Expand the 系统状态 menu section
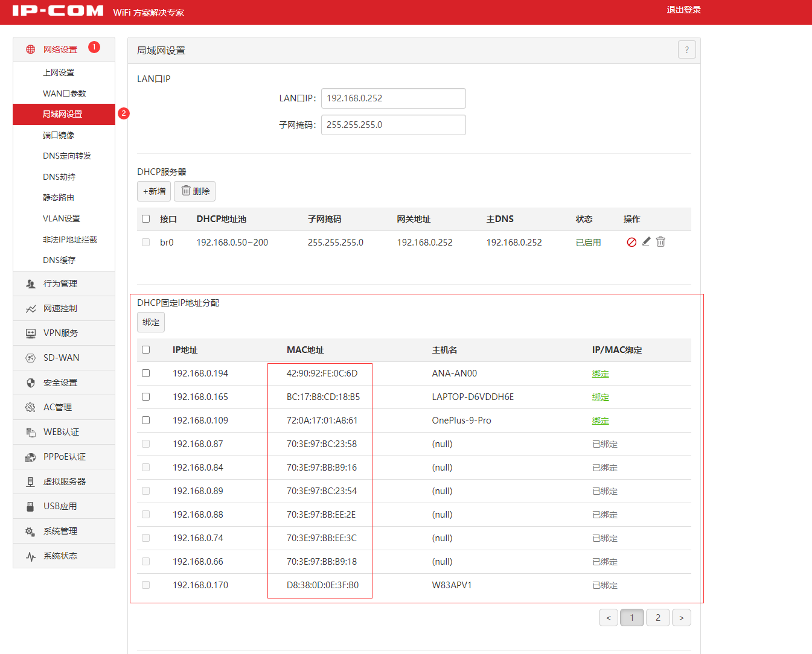Image resolution: width=812 pixels, height=654 pixels. coord(64,556)
